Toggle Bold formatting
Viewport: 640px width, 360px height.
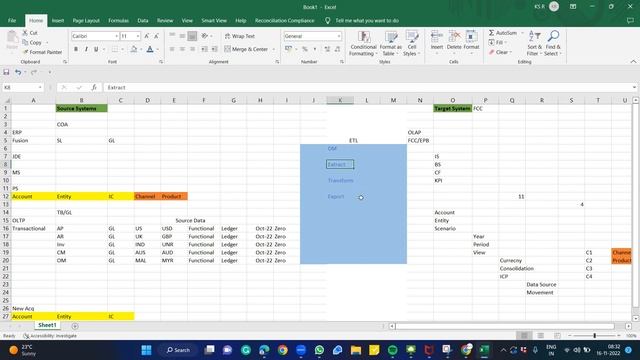pos(76,49)
